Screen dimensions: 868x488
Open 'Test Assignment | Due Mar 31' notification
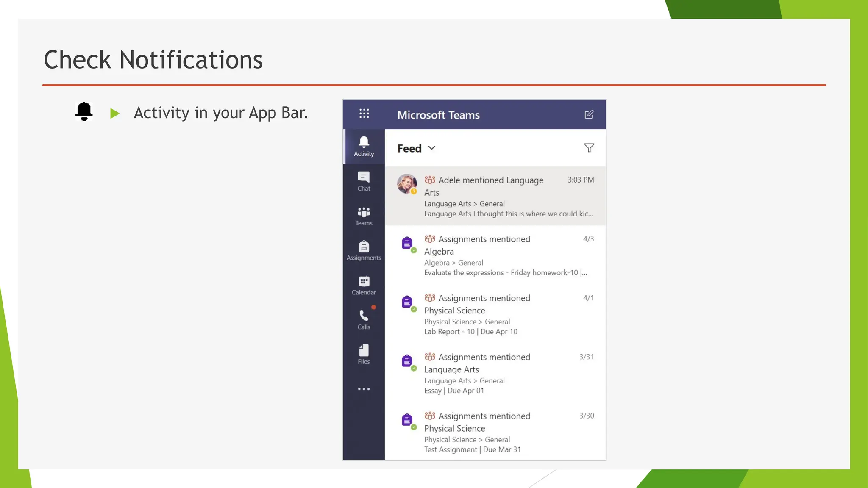[495, 432]
